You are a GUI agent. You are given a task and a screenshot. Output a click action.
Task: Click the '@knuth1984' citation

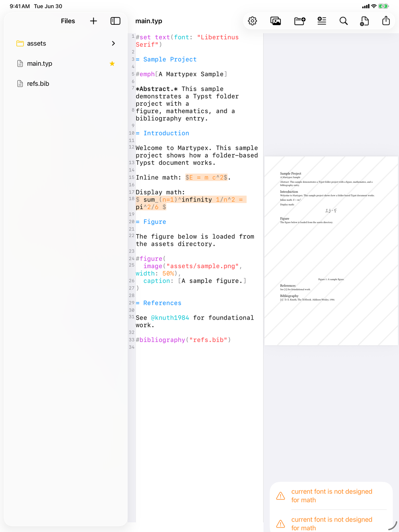tap(170, 318)
